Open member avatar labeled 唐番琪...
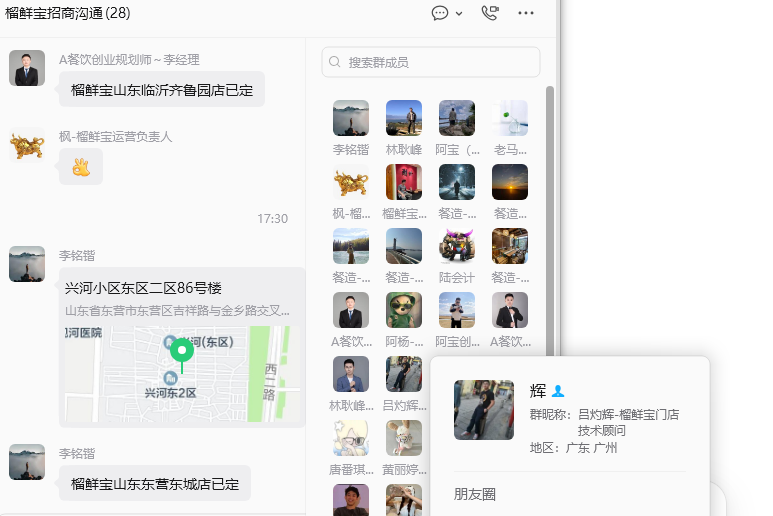773x516 pixels. point(351,439)
